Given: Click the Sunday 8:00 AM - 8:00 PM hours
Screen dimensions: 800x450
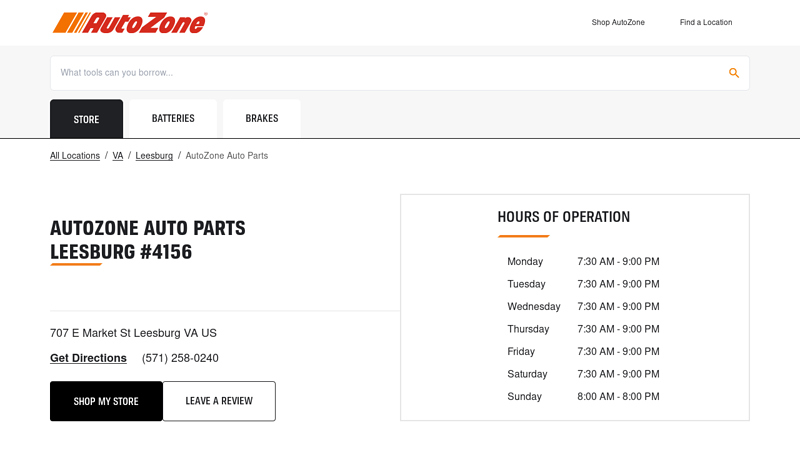Looking at the screenshot, I should (x=618, y=396).
